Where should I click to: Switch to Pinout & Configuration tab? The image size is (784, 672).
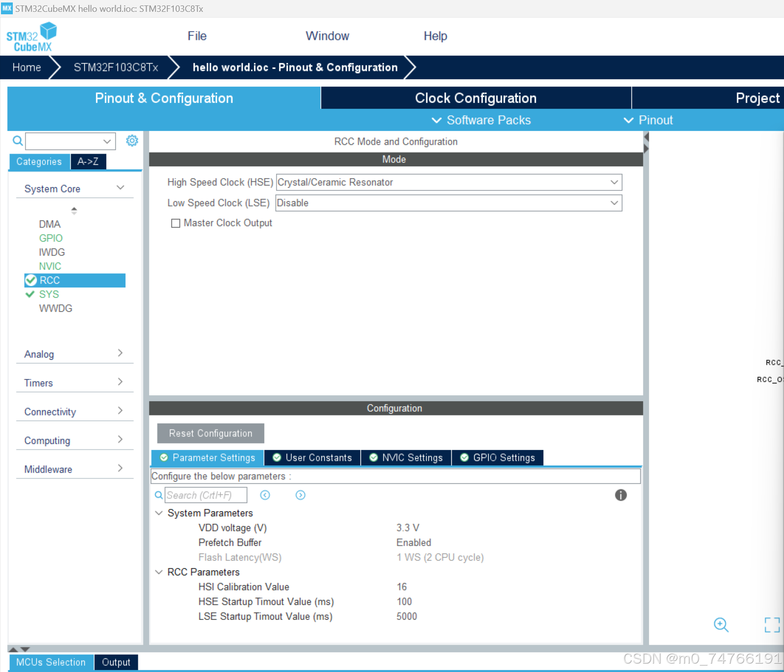[x=164, y=98]
